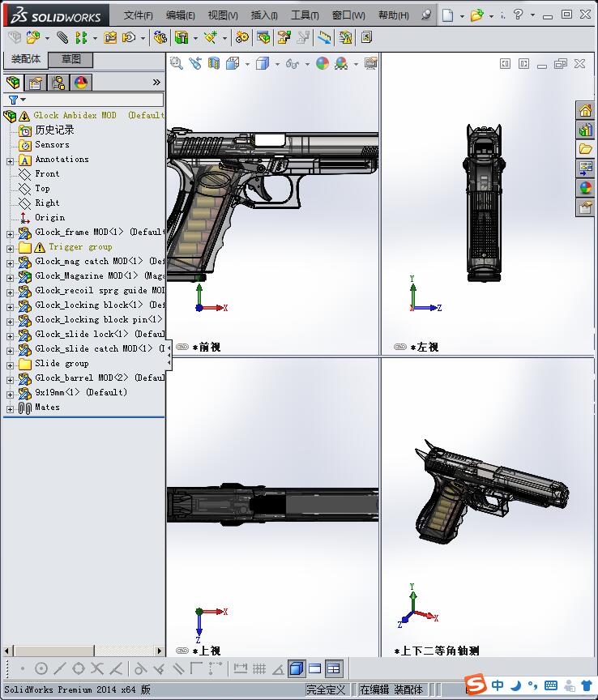Create a New Motion Study
This screenshot has height=700, width=598.
[242, 37]
